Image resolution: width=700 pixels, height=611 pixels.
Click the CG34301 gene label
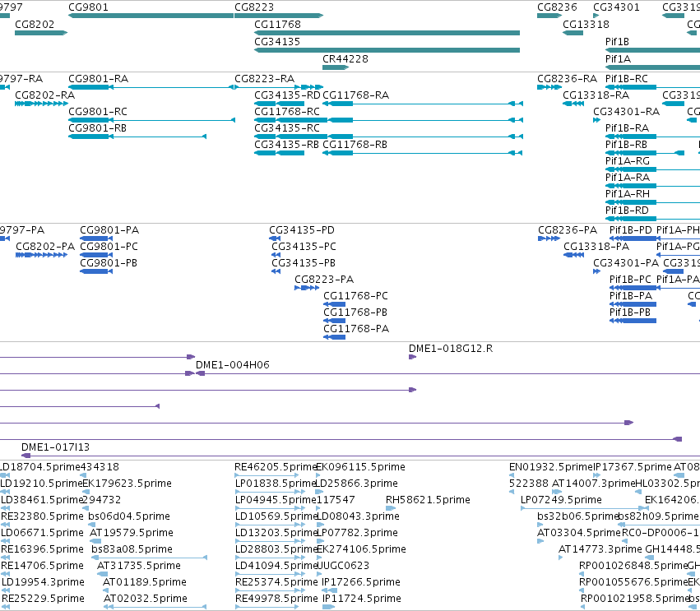point(616,7)
